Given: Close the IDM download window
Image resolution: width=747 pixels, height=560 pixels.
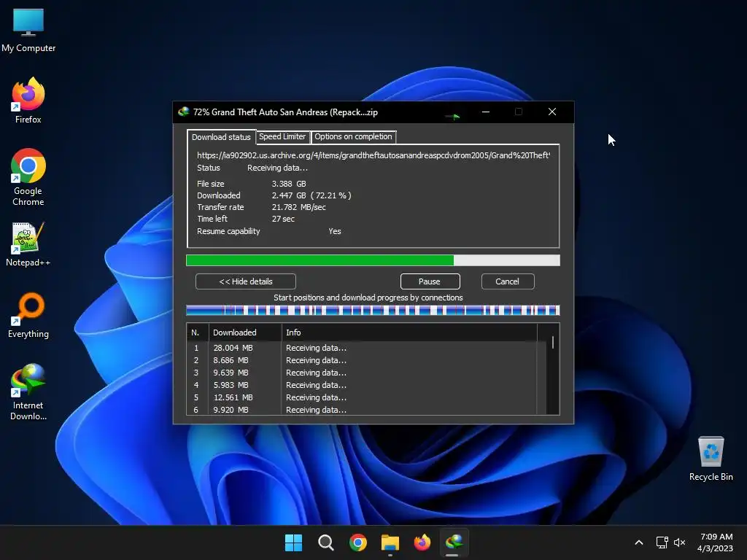Looking at the screenshot, I should tap(552, 112).
